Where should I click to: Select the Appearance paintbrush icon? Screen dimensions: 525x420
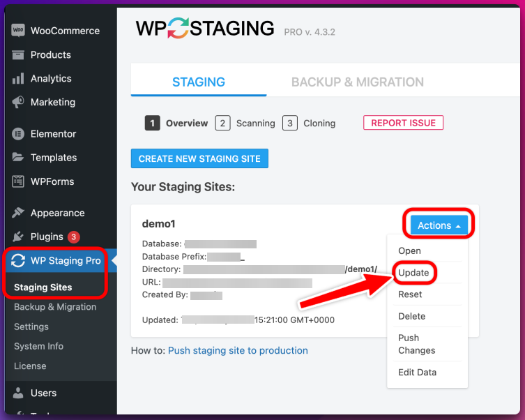click(18, 213)
